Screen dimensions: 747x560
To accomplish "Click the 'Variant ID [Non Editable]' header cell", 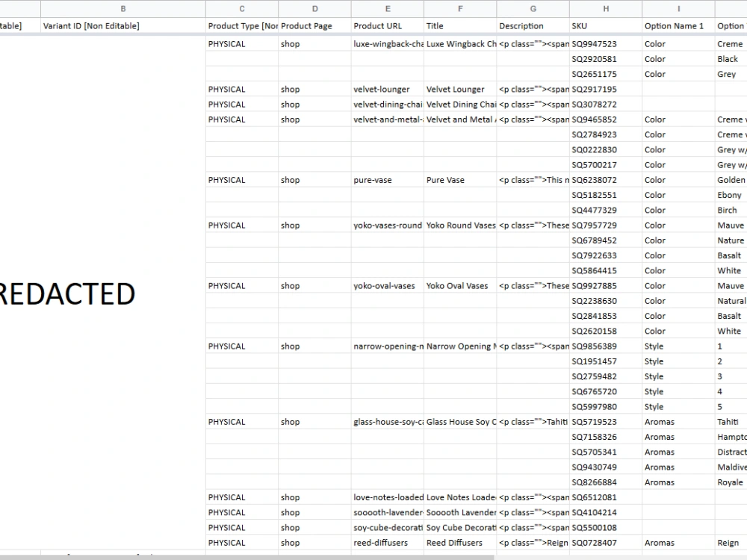I will click(123, 26).
